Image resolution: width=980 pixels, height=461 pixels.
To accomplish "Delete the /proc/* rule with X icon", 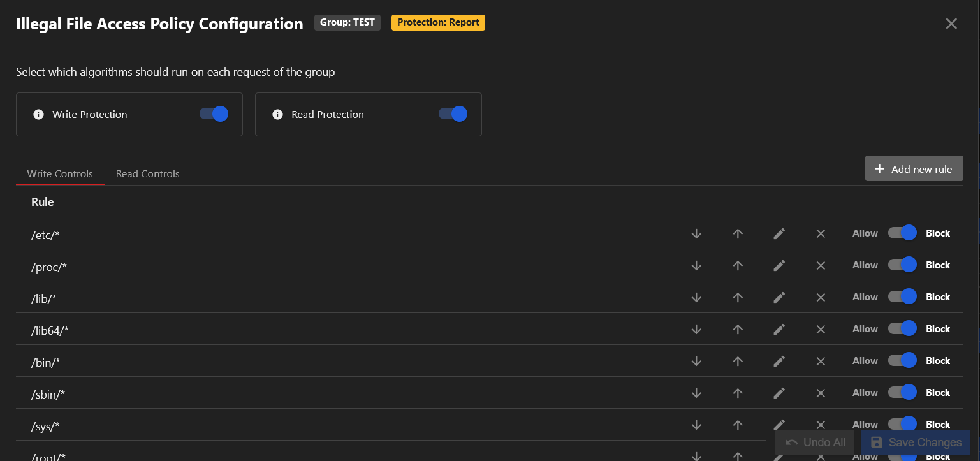I will point(821,265).
